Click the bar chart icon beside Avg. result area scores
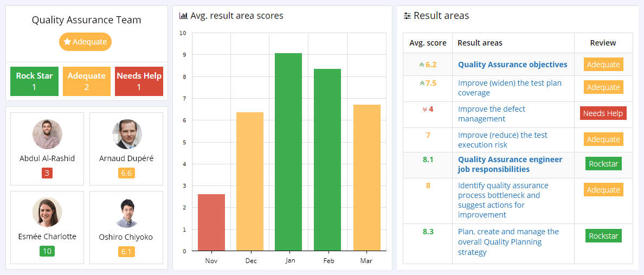 183,16
